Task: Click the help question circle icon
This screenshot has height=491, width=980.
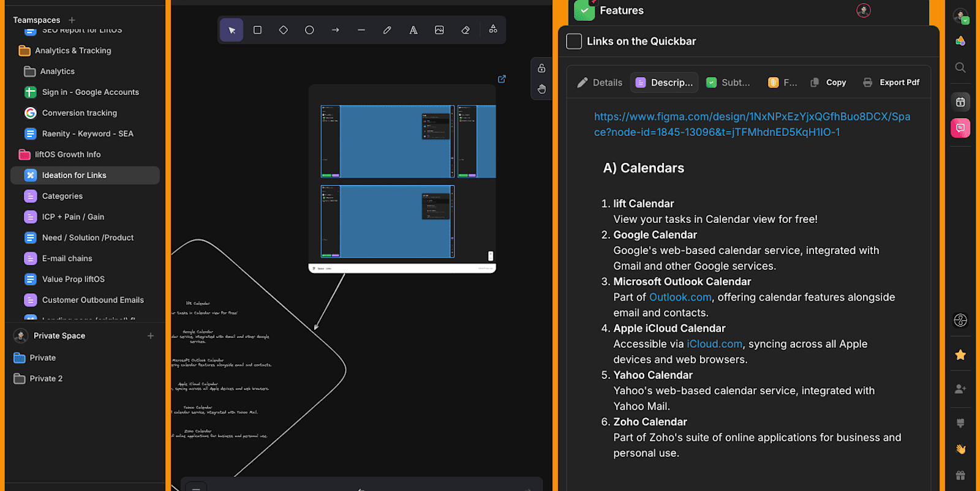Action: (960, 320)
